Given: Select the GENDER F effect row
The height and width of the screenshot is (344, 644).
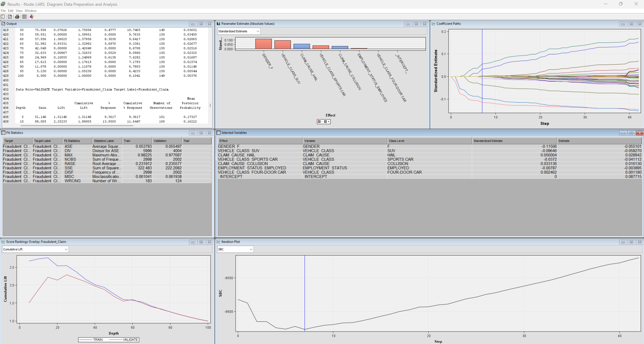Looking at the screenshot, I should coord(430,146).
